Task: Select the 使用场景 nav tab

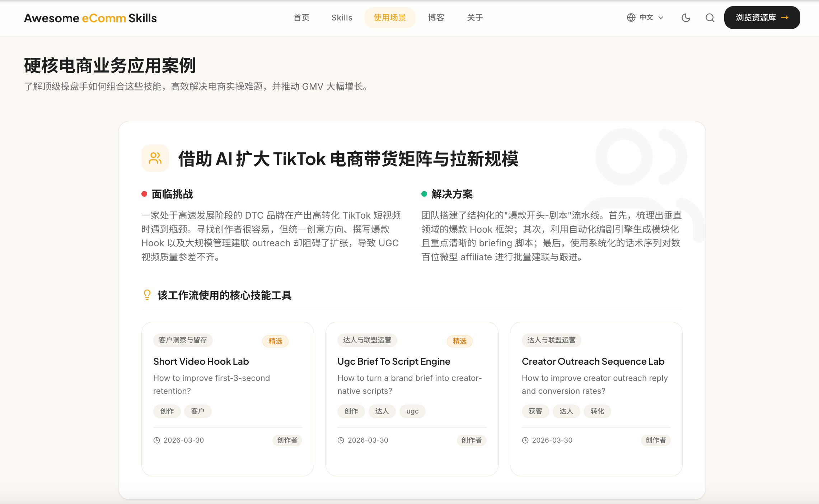Action: pos(389,18)
